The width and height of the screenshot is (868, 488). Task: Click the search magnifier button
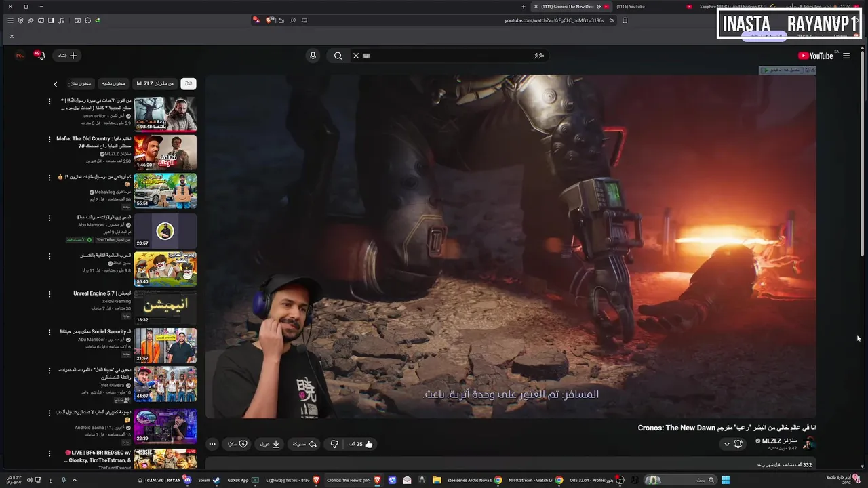click(x=338, y=56)
